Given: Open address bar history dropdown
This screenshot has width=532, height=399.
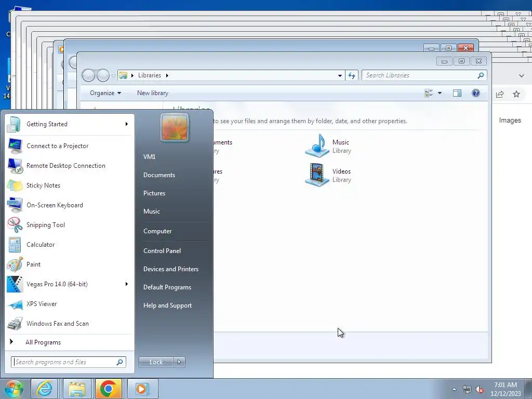Looking at the screenshot, I should click(340, 76).
